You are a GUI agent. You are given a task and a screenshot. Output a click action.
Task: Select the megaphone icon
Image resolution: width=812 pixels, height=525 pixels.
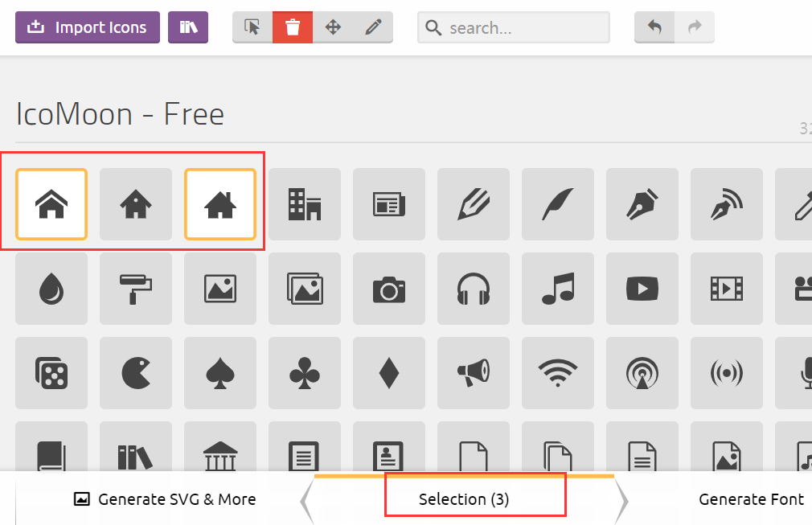point(474,373)
